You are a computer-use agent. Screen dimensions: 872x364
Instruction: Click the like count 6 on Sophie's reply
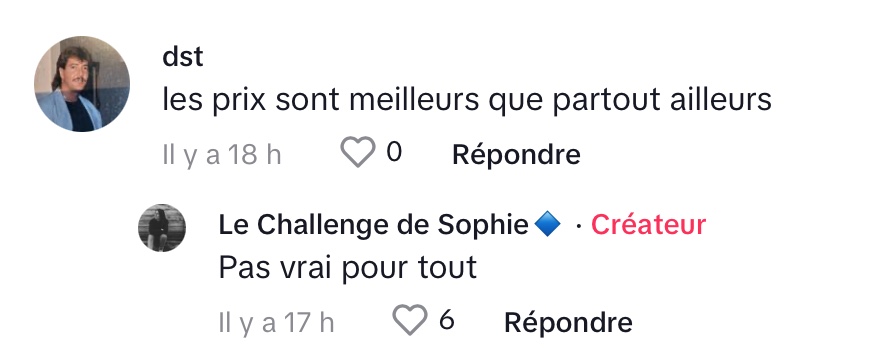point(447,321)
